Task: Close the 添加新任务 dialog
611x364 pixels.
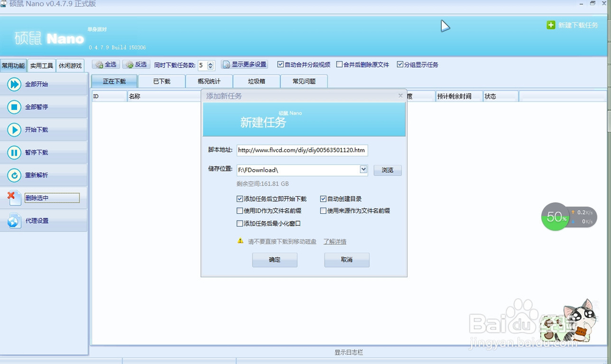Action: click(400, 95)
